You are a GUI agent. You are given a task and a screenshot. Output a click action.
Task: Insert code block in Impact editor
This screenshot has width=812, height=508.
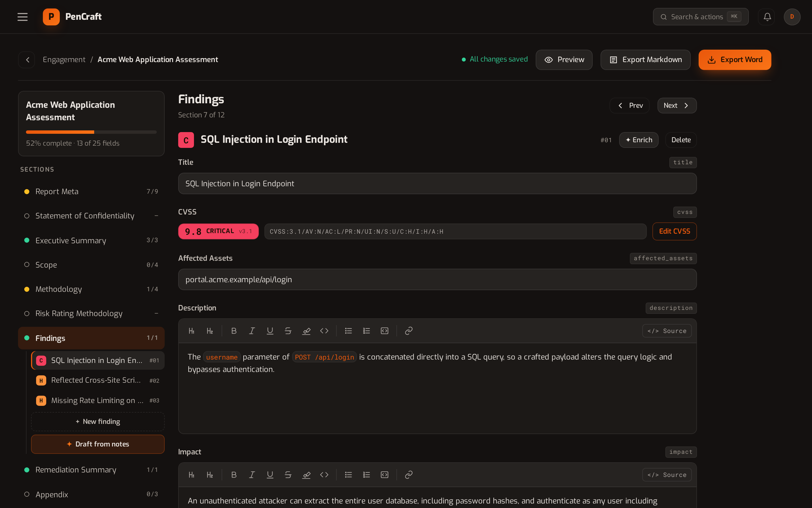pyautogui.click(x=385, y=475)
